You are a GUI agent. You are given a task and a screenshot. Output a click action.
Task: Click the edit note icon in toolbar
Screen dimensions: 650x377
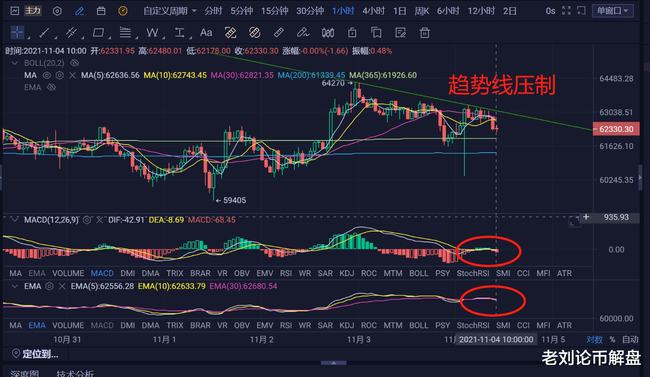pyautogui.click(x=400, y=32)
